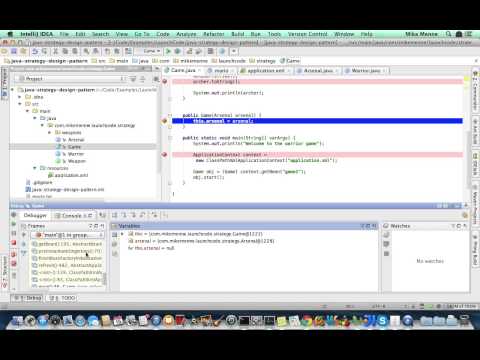Toggle breakpoint on highlighted this.arsenal line
The image size is (480, 360).
pos(164,121)
